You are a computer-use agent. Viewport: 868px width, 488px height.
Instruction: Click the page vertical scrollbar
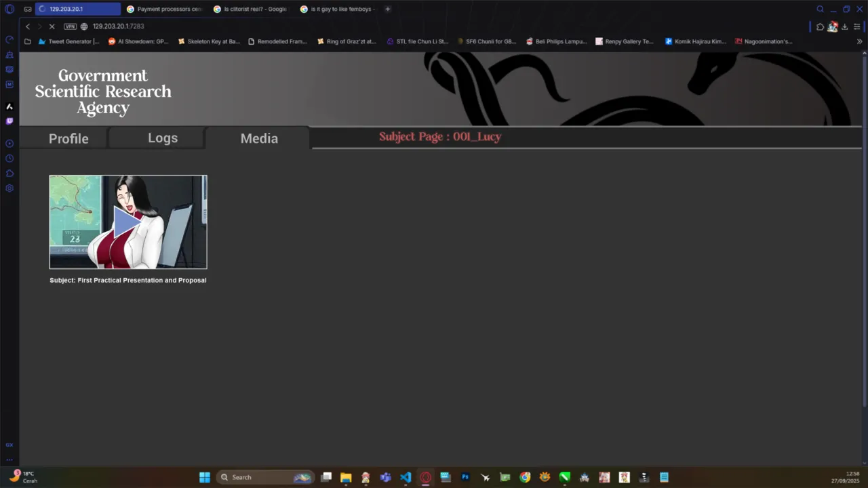click(864, 230)
